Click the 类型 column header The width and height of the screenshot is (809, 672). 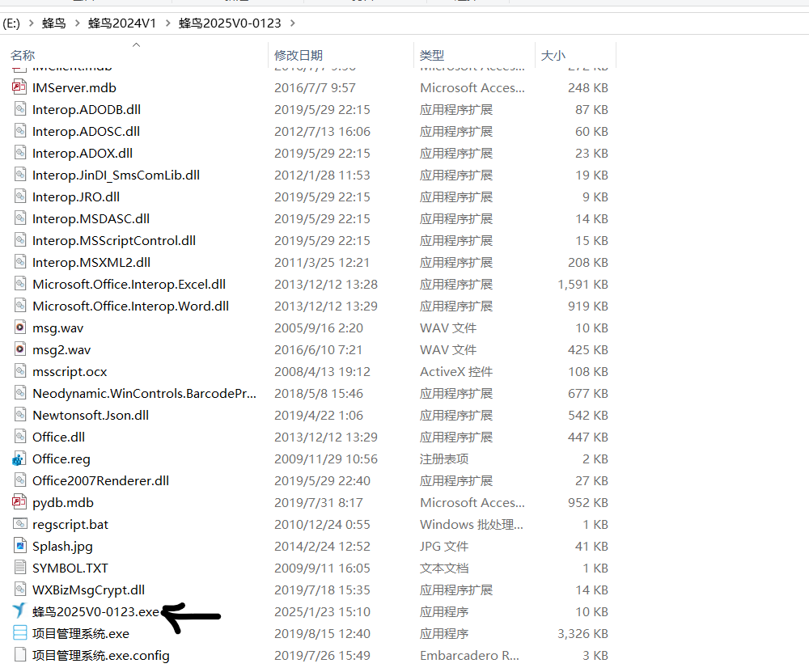point(432,55)
